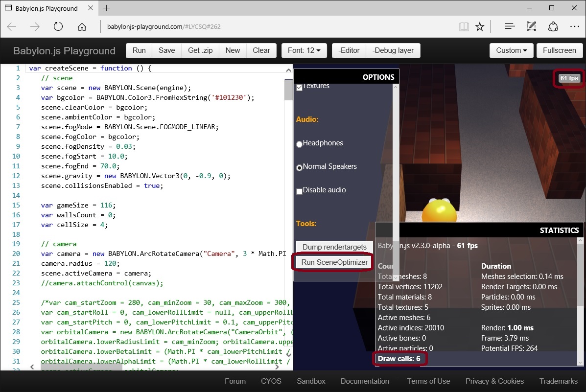Open the Custom dropdown menu
This screenshot has width=586, height=392.
[511, 50]
